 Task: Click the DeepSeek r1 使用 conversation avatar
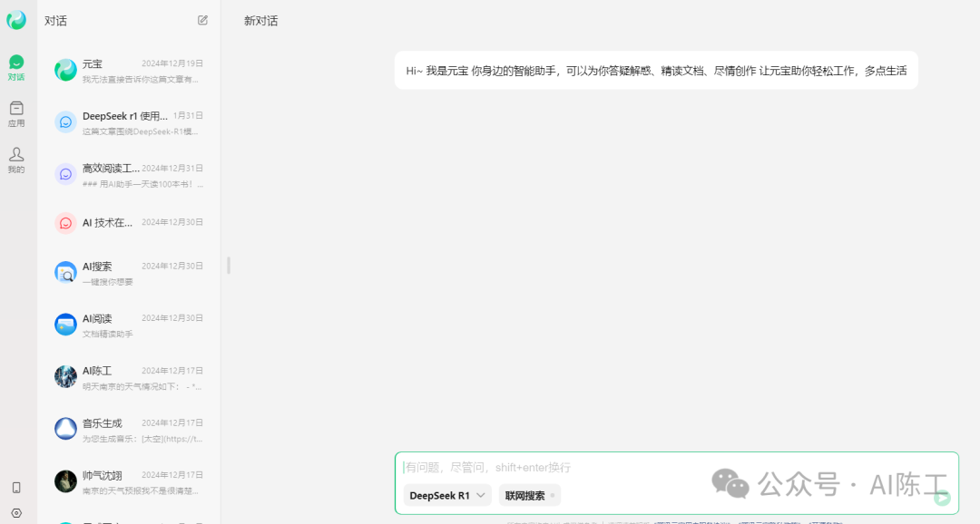click(65, 122)
